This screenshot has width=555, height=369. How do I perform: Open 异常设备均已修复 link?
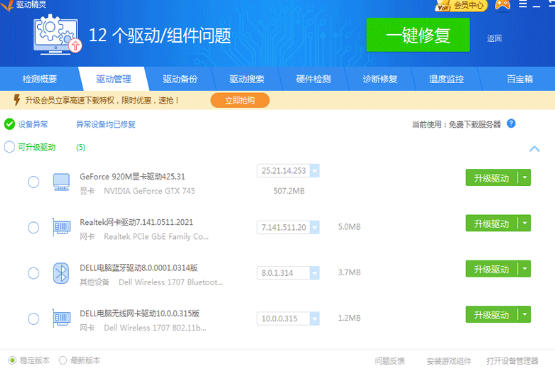106,124
